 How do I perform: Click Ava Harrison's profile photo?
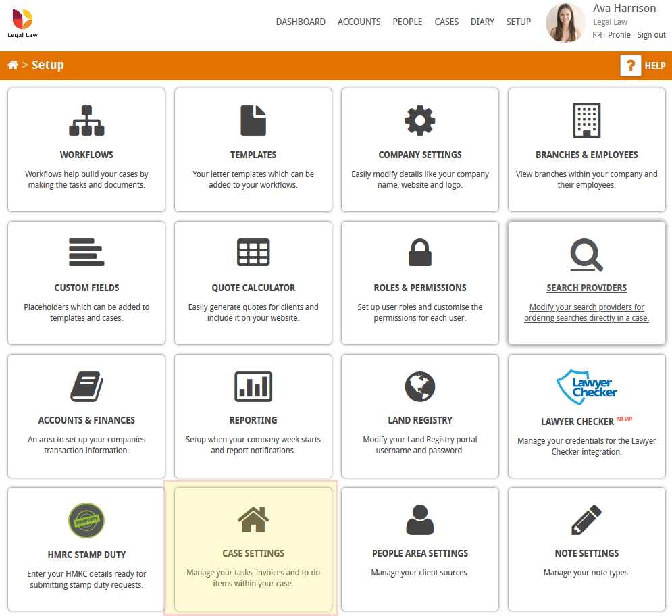[565, 23]
